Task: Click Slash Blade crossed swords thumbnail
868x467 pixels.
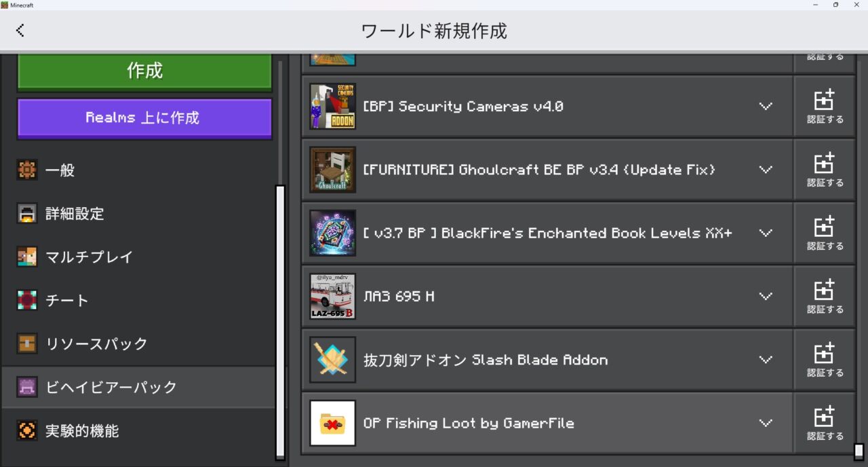Action: click(x=332, y=360)
